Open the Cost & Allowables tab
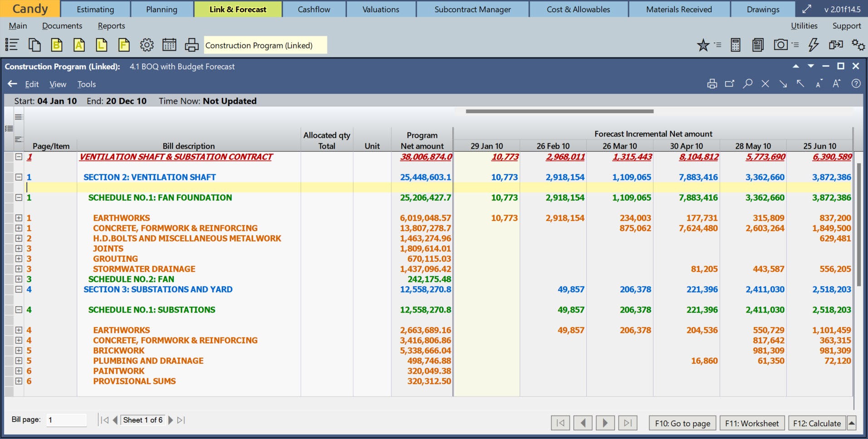Viewport: 868px width, 439px height. tap(578, 9)
